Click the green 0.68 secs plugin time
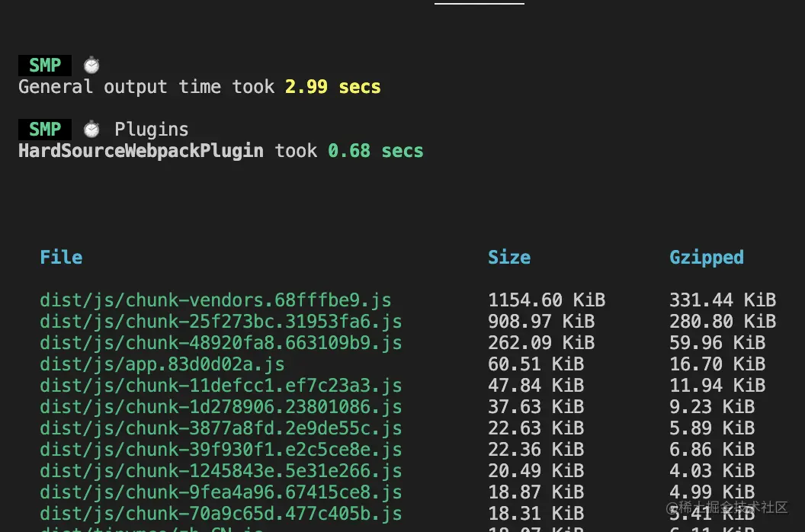 (x=376, y=151)
